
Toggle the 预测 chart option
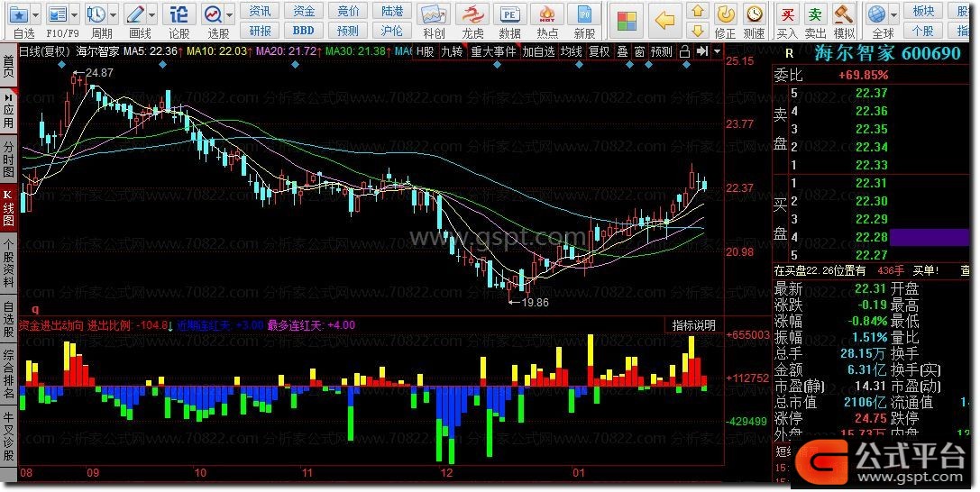[x=661, y=52]
